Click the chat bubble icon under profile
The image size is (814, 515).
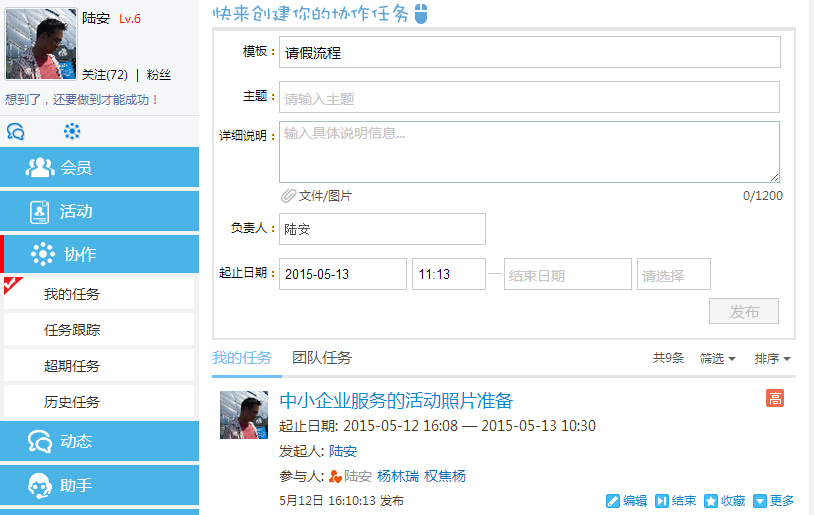click(x=16, y=132)
